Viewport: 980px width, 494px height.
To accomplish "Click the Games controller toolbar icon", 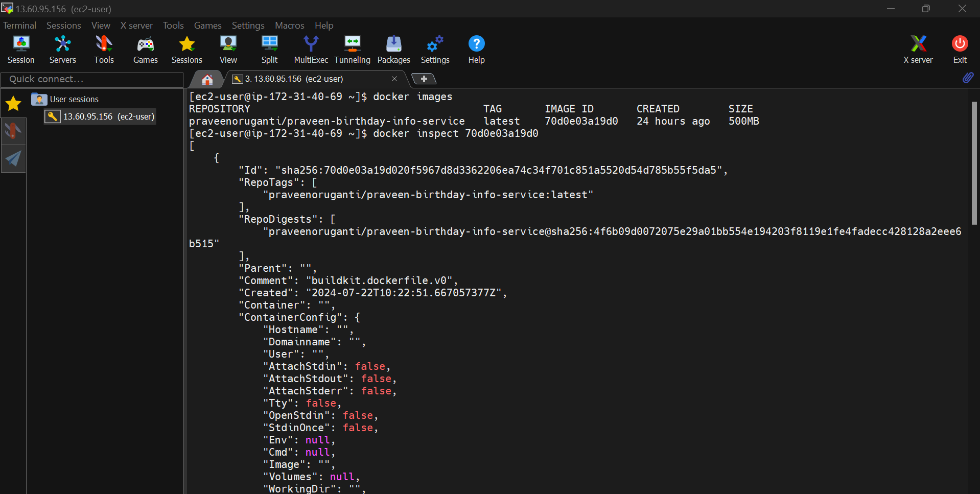I will point(145,50).
